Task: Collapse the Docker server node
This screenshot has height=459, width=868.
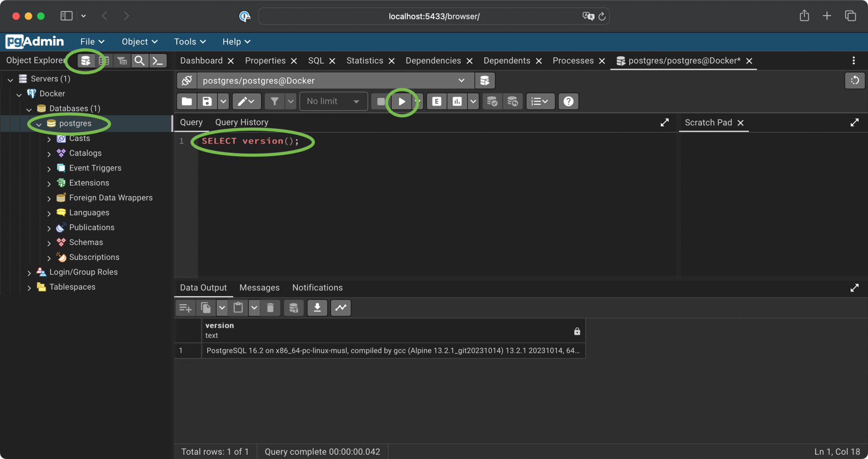Action: (19, 94)
